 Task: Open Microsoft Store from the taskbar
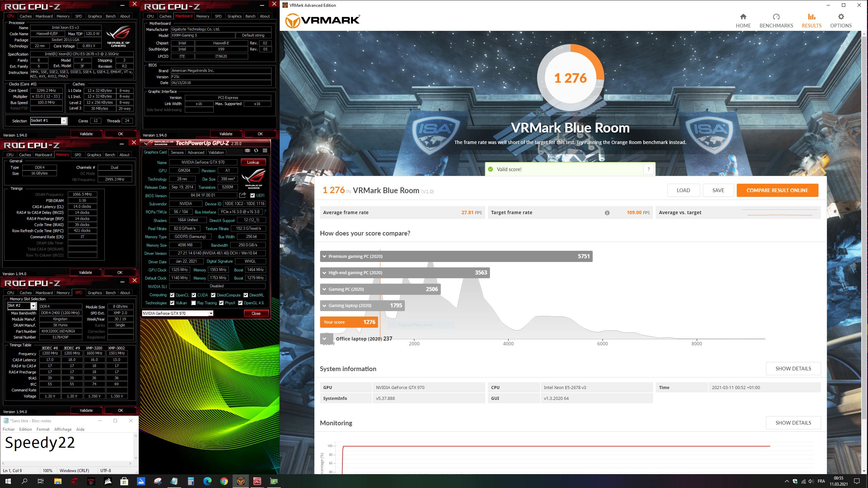(124, 481)
